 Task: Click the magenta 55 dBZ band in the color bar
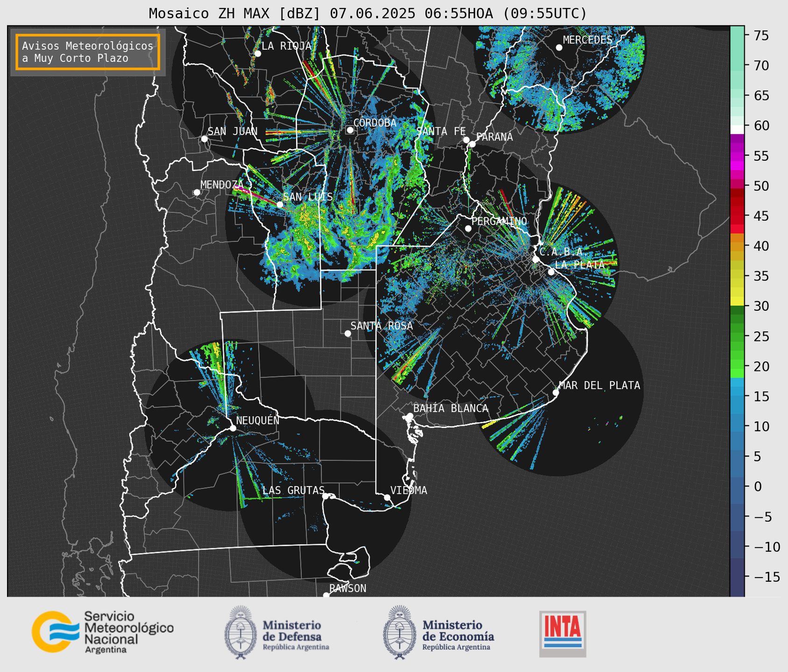[x=737, y=156]
